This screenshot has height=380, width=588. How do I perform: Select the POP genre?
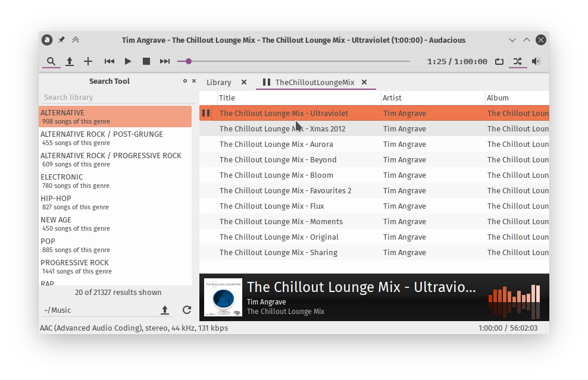tap(115, 245)
